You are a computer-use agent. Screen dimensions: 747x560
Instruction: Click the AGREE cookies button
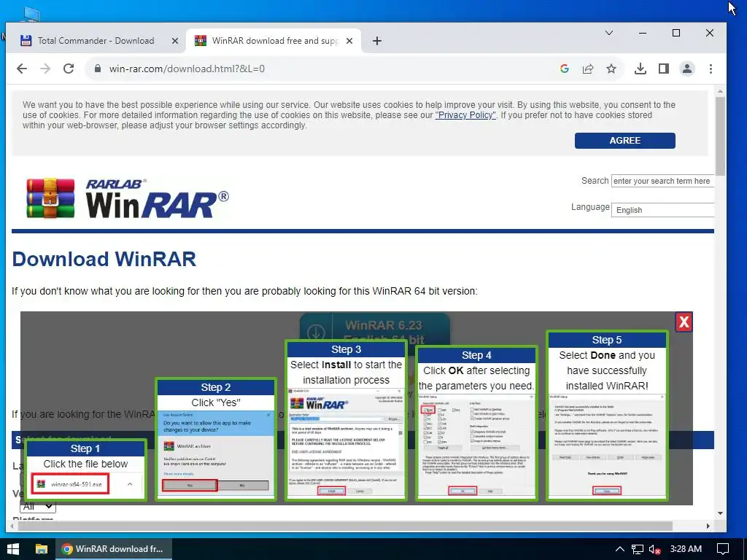[624, 141]
